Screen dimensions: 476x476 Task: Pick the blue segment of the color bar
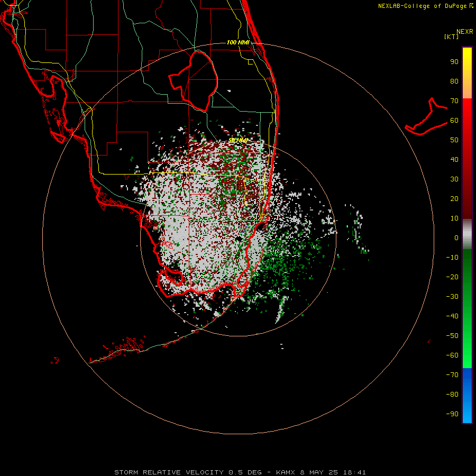[x=467, y=396]
